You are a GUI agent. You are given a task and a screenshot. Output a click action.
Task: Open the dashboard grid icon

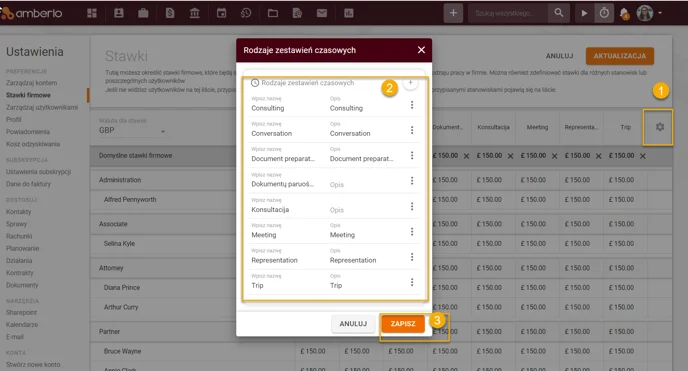tap(92, 13)
